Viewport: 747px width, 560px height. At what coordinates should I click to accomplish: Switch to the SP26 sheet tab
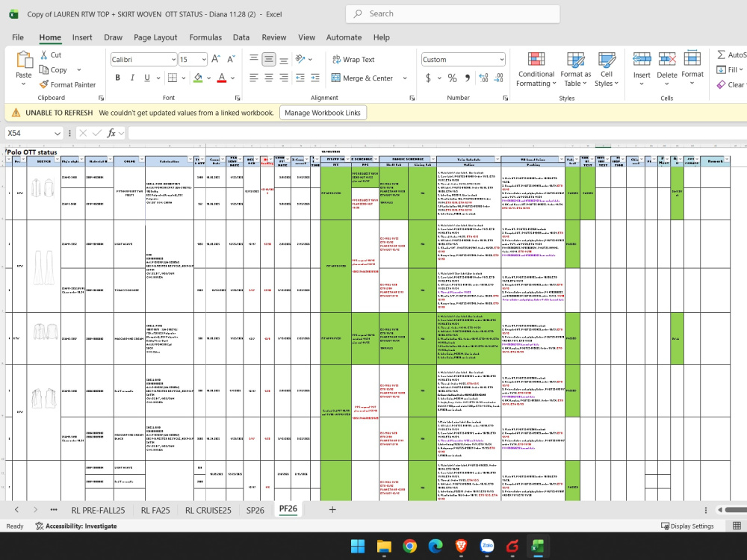pos(255,510)
